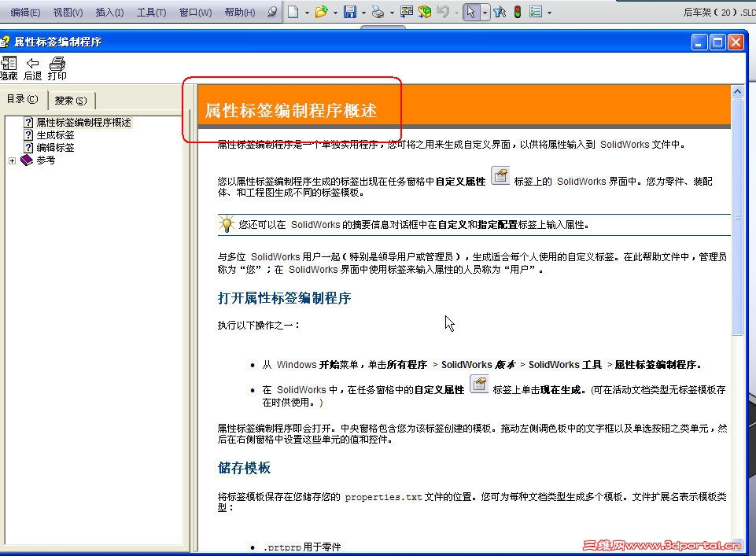Maximize the help window
Viewport: 756px width, 556px height.
[x=717, y=42]
